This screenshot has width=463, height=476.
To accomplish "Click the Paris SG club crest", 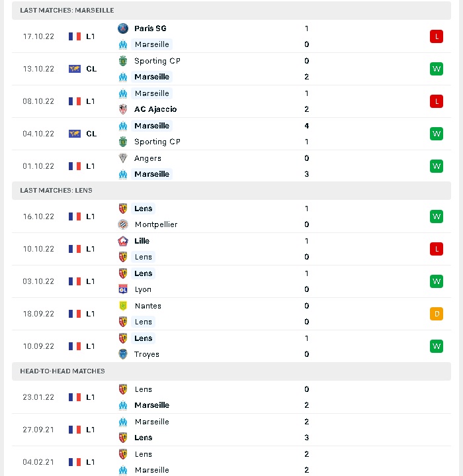I will tap(123, 28).
